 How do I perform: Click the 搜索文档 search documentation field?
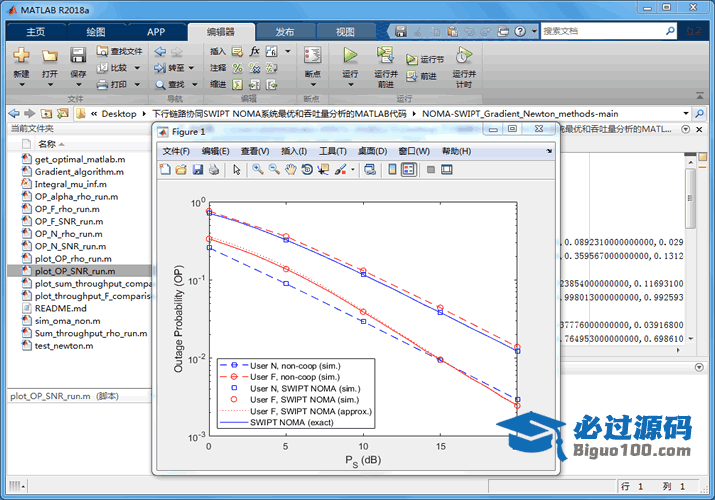(x=603, y=31)
